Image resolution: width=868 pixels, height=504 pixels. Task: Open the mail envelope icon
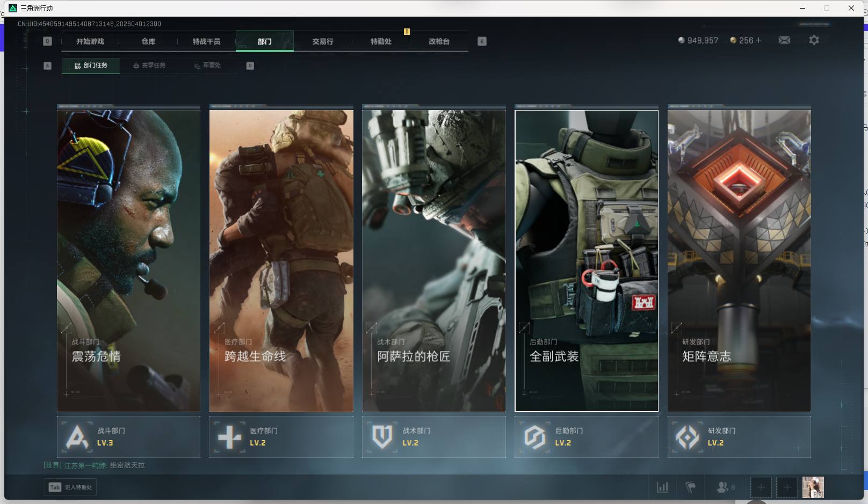[784, 40]
